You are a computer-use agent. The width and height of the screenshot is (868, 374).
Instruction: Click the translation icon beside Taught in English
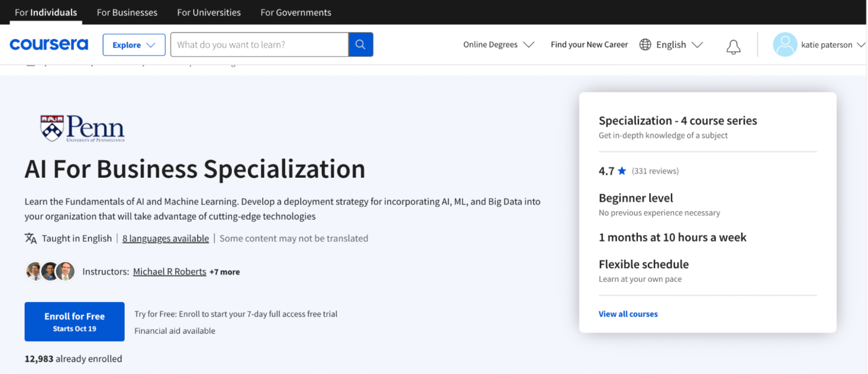pos(31,238)
